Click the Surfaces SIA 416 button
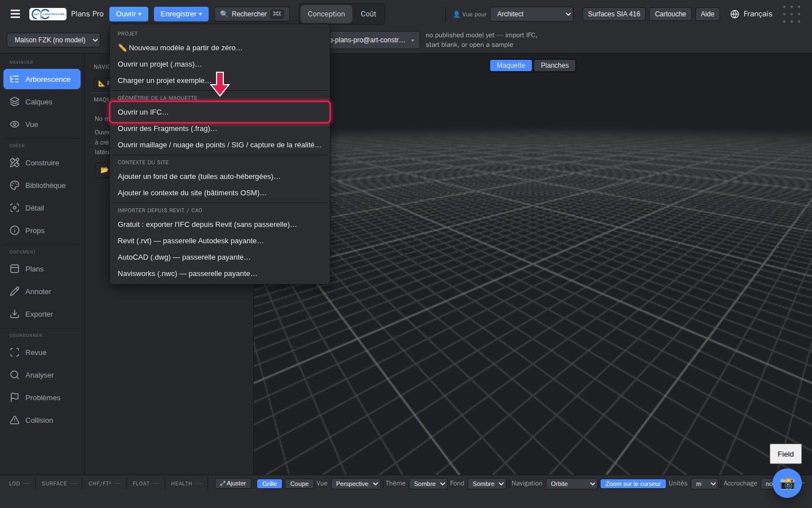 (x=614, y=14)
